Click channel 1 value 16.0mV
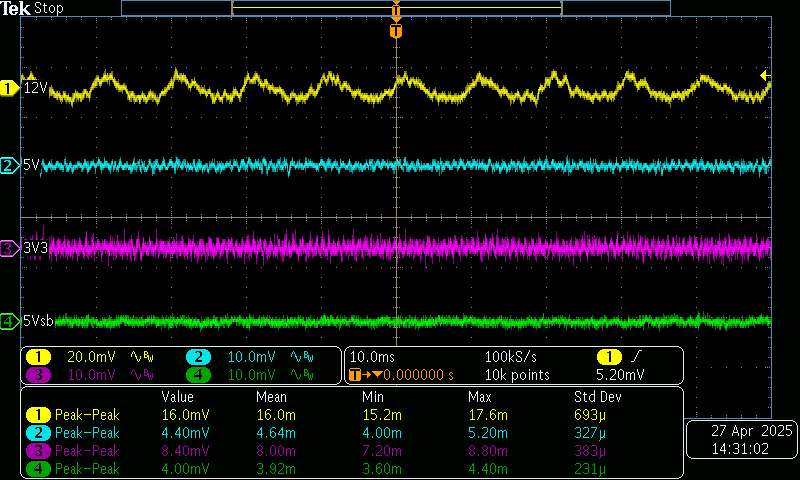This screenshot has height=480, width=800. pos(185,415)
